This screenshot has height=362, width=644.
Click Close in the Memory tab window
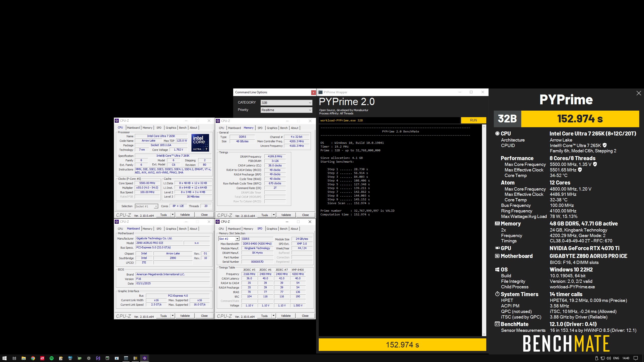(305, 215)
